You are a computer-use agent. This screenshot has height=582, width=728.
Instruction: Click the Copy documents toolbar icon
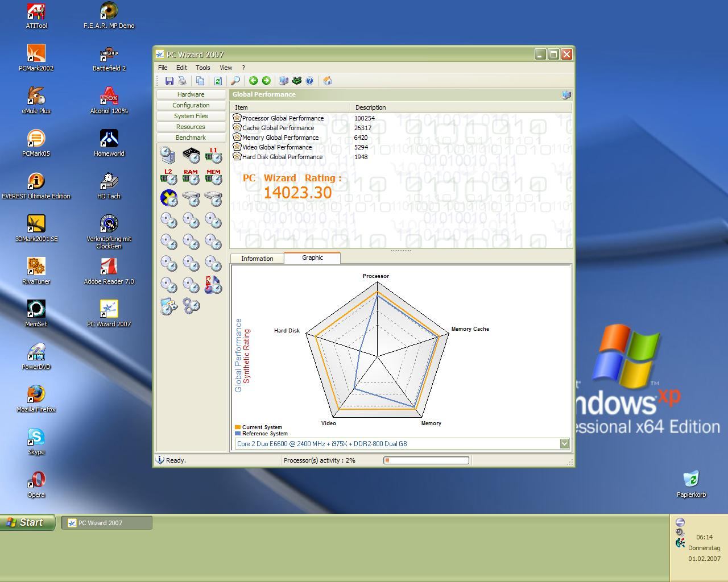pyautogui.click(x=200, y=81)
